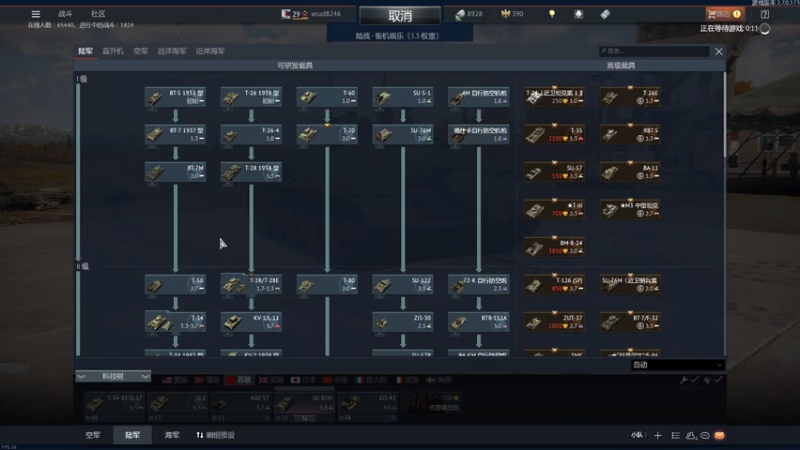Expand the KV-1 L-11 vehicle group
The width and height of the screenshot is (800, 450).
pos(251,322)
